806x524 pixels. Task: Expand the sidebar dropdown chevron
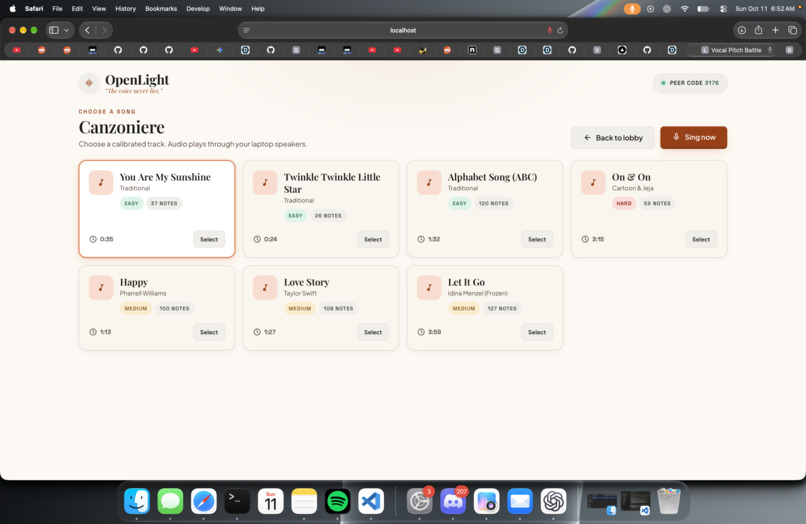[66, 30]
